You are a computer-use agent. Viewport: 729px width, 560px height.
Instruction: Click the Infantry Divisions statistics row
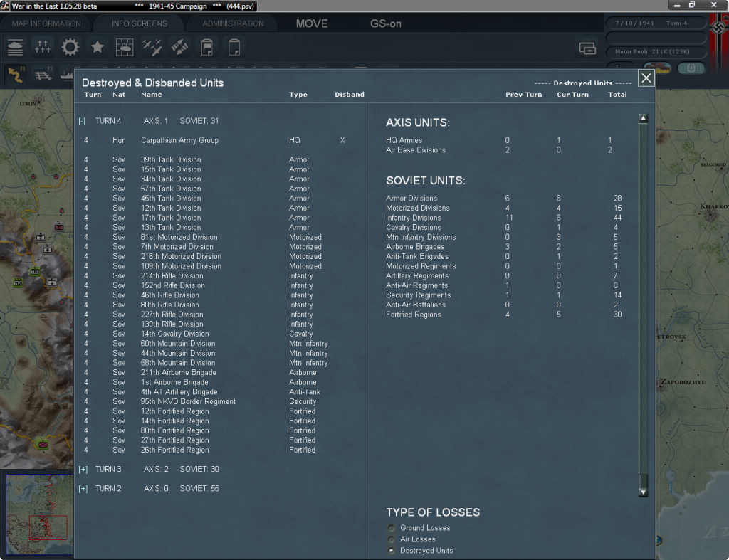(x=505, y=218)
